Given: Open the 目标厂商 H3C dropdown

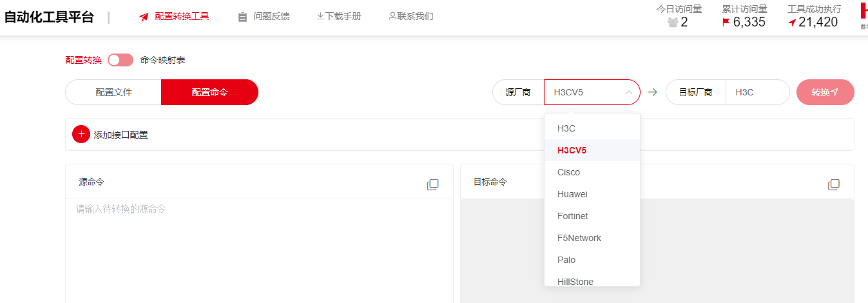Looking at the screenshot, I should click(757, 92).
